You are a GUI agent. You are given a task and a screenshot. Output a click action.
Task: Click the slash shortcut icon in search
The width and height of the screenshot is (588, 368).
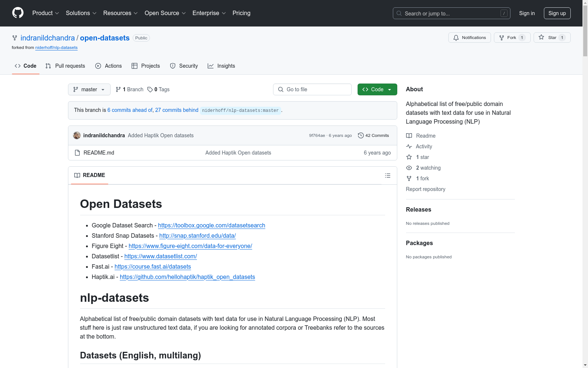pos(504,13)
